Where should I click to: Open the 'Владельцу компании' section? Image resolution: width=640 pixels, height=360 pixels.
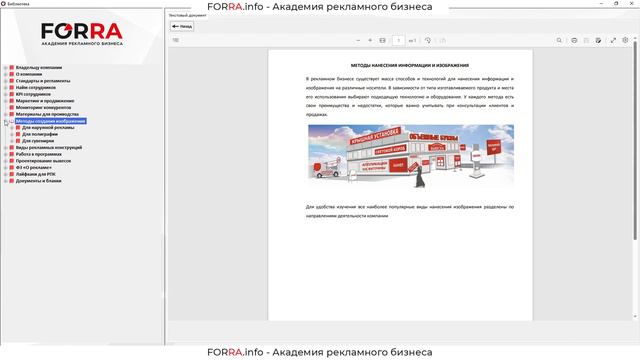tap(39, 68)
